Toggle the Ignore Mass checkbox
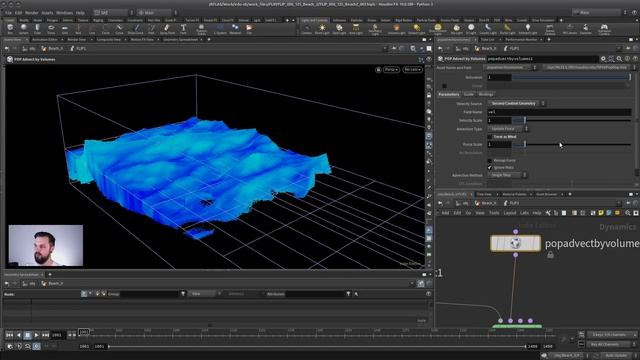Screen dimensions: 640x360 tap(490, 167)
